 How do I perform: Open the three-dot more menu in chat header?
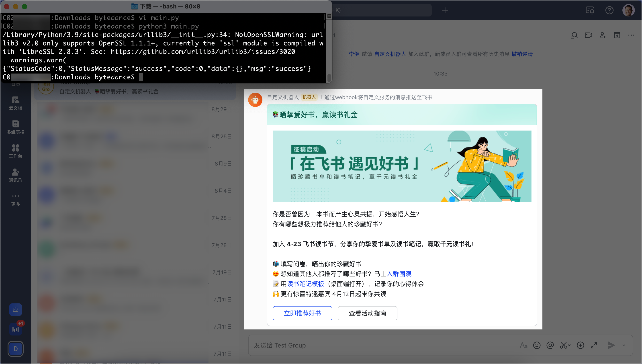(631, 35)
